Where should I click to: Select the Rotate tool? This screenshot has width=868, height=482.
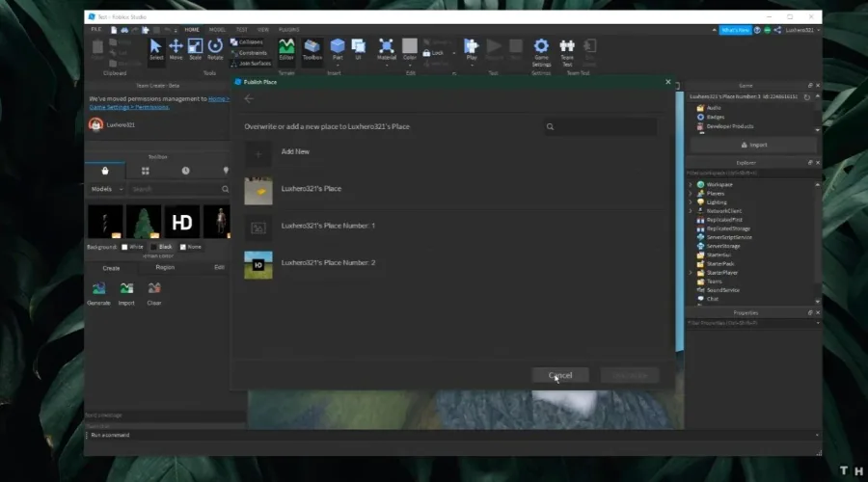pos(215,49)
